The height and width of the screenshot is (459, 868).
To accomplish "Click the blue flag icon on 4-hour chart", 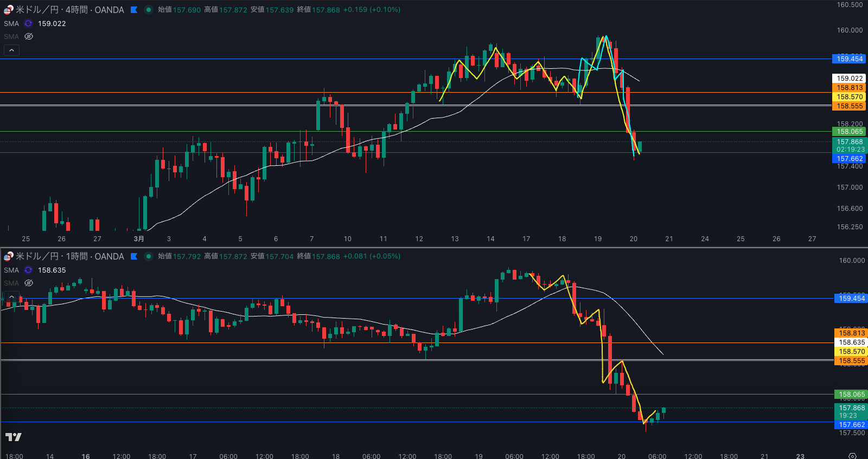I will point(134,10).
